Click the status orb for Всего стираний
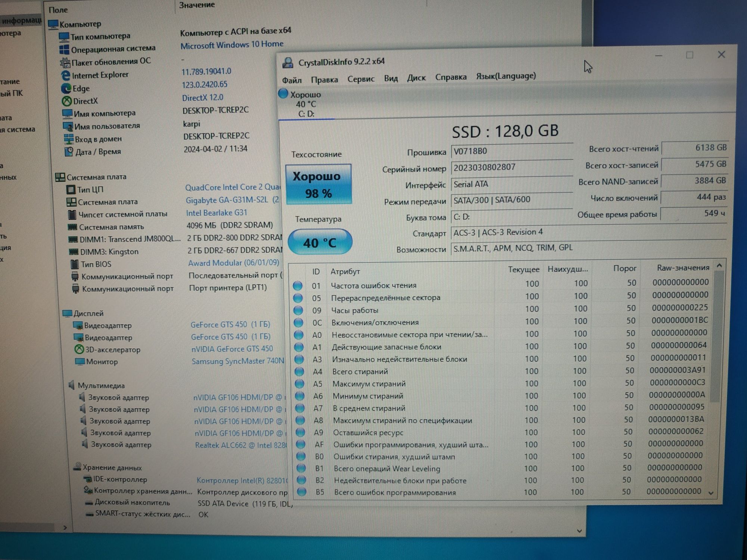This screenshot has height=560, width=747. tap(300, 371)
